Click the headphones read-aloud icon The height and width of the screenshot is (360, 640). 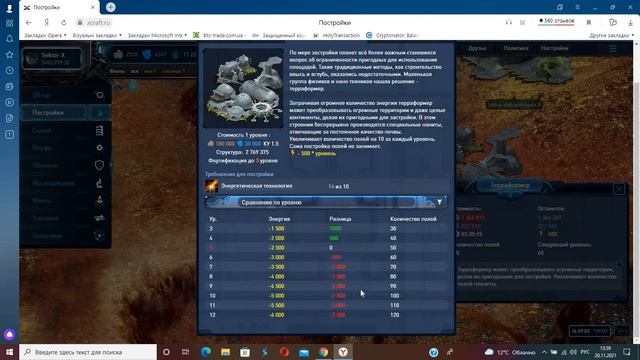click(509, 22)
